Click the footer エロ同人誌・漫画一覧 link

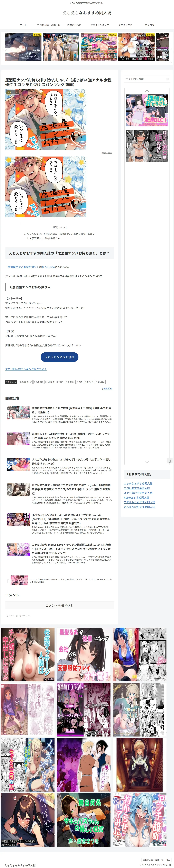(153, 860)
